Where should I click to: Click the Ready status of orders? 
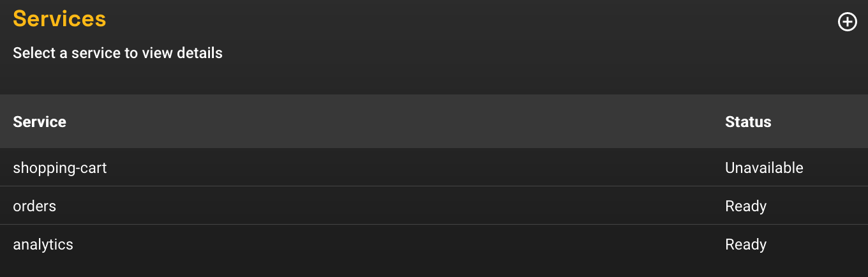(745, 206)
